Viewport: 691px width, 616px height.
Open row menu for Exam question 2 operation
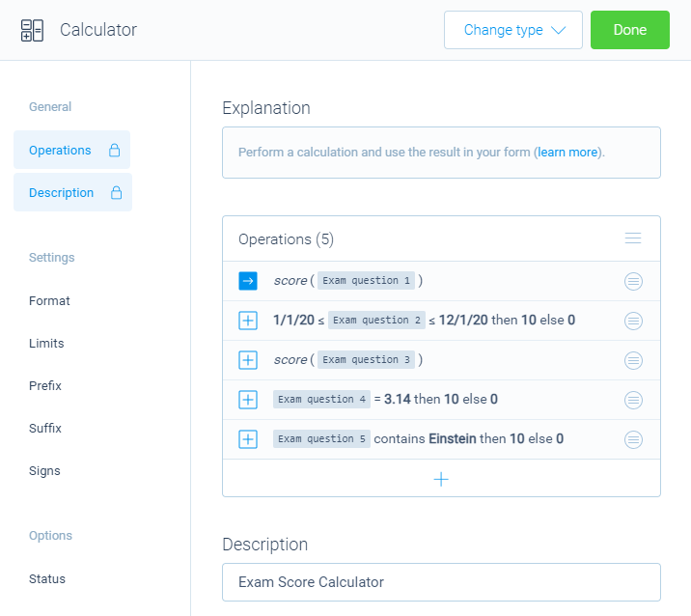click(x=633, y=321)
